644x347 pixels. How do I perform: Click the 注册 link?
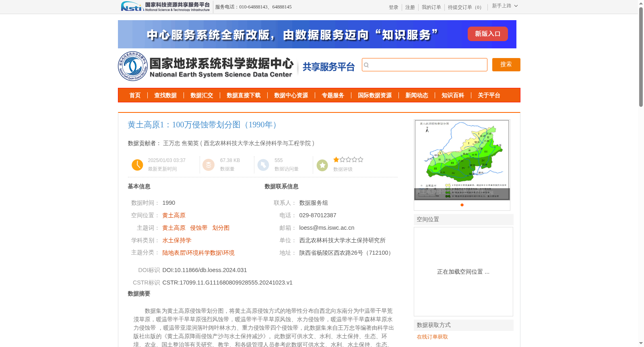pos(410,7)
